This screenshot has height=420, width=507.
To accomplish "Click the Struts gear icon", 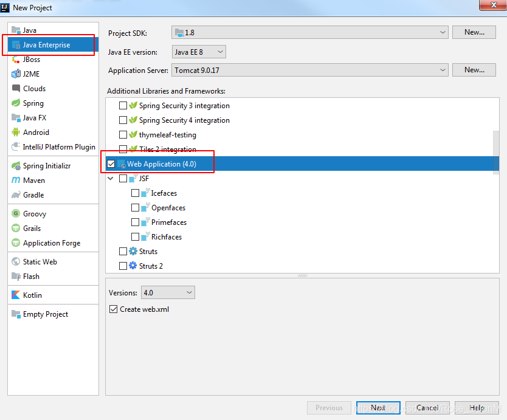I will click(133, 251).
